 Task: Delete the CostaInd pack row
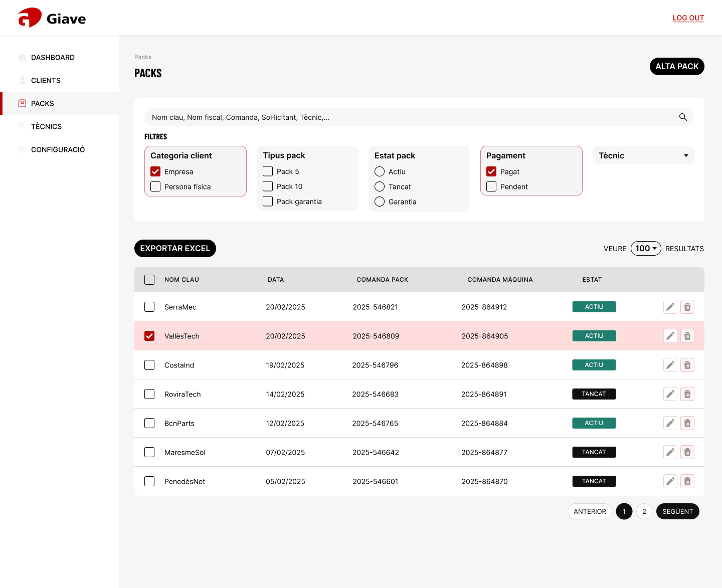(x=687, y=365)
